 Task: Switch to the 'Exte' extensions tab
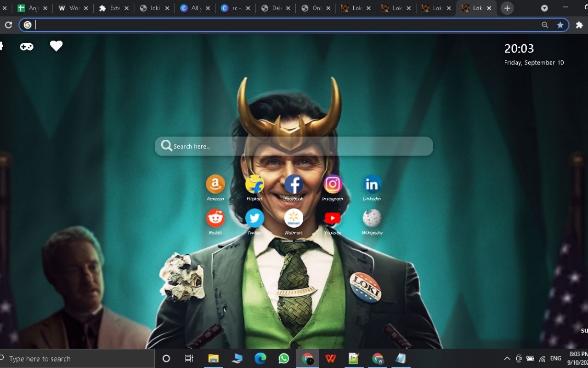[x=113, y=8]
